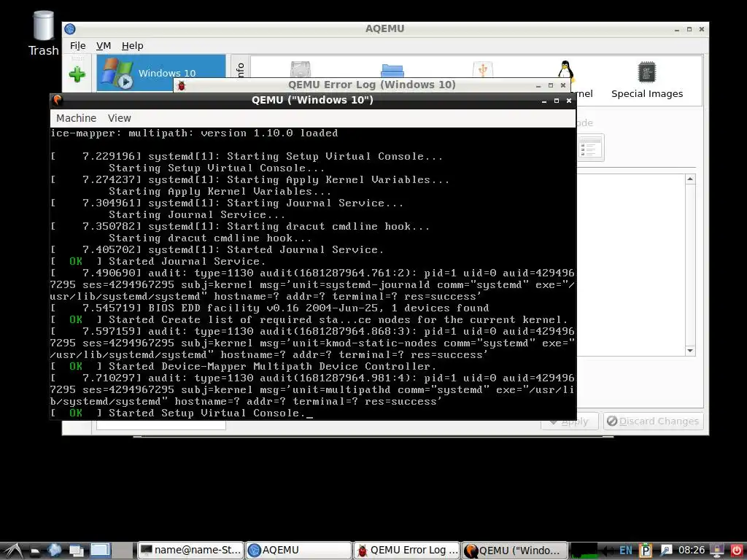Click the 08:26 clock in taskbar
Screen dimensions: 747x560
(692, 551)
